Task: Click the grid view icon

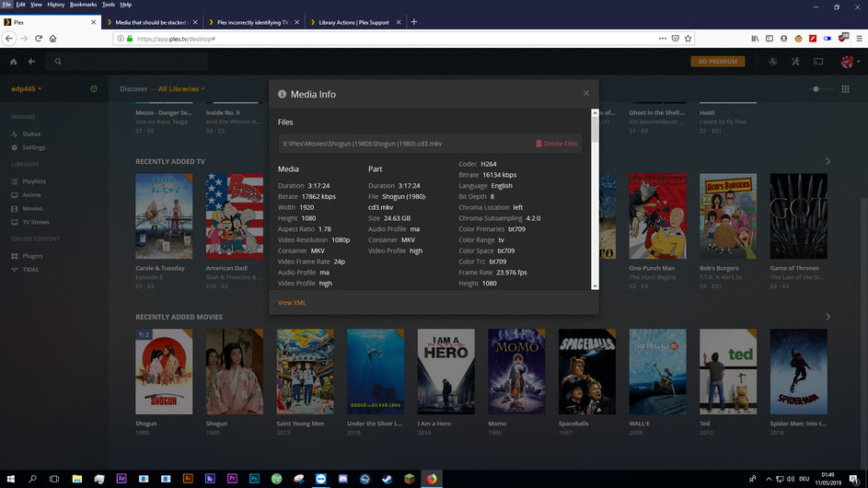Action: click(x=845, y=88)
